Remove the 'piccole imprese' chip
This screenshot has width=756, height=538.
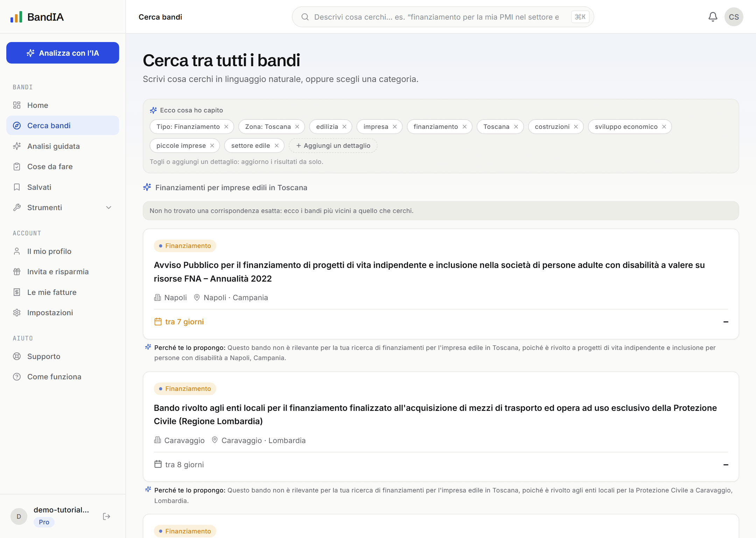pos(212,146)
